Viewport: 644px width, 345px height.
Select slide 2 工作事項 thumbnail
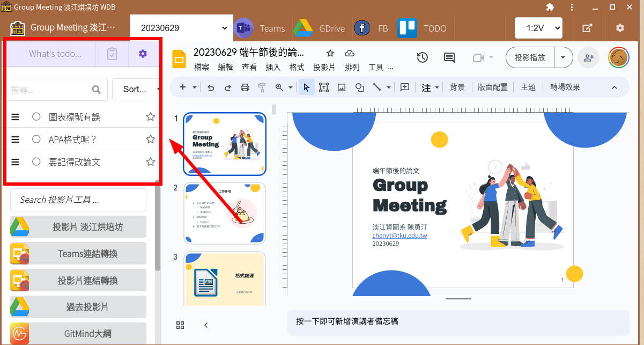pyautogui.click(x=225, y=214)
